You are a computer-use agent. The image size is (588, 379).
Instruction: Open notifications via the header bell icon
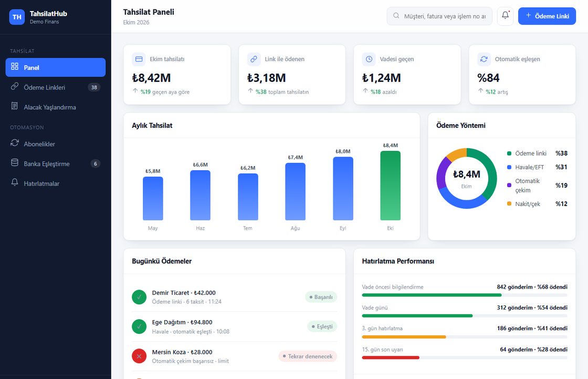click(x=505, y=16)
